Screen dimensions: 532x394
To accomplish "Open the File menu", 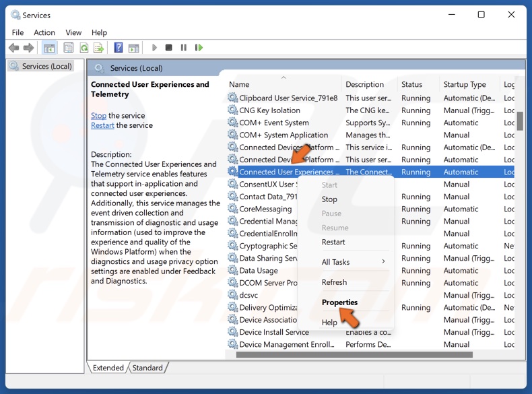I will [x=18, y=32].
